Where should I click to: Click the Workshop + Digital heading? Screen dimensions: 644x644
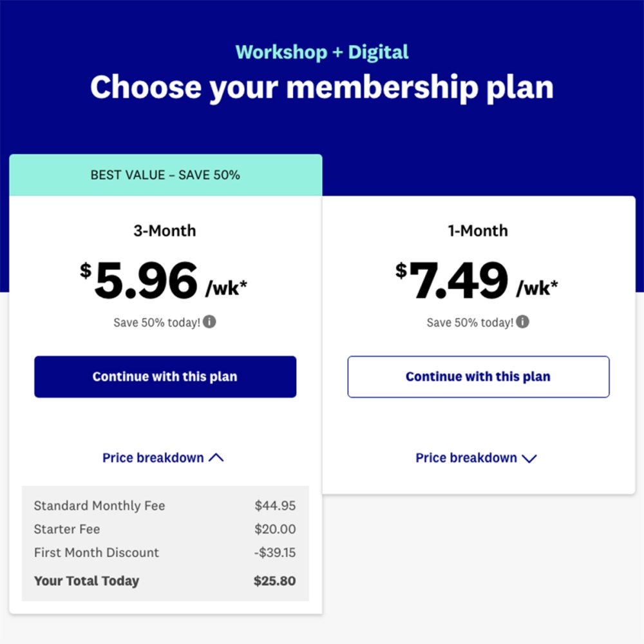coord(322,52)
